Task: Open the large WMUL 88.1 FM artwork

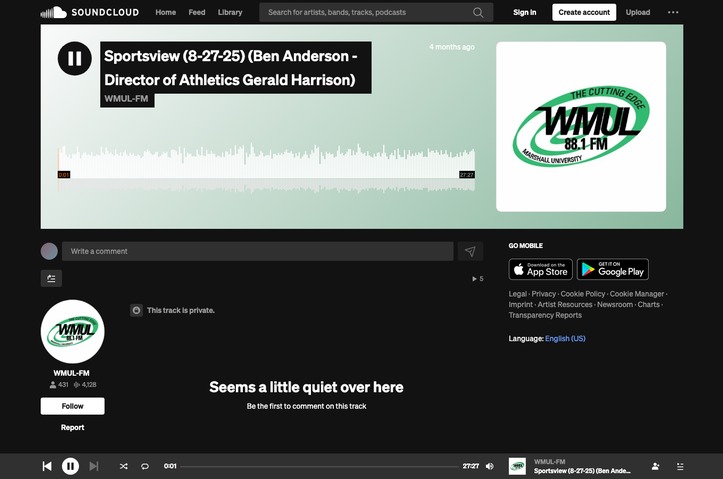Action: [581, 127]
